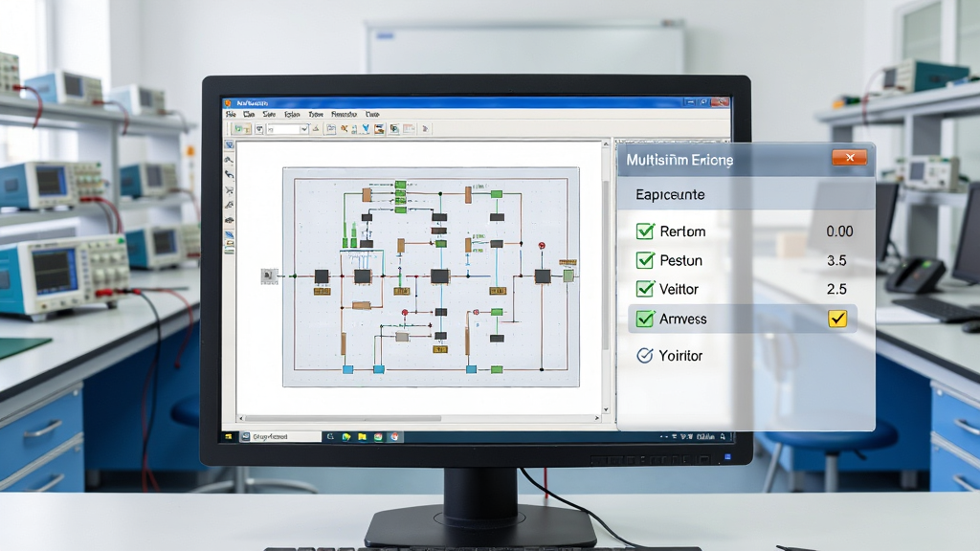The width and height of the screenshot is (980, 551).
Task: Open the third menu in the menu bar
Action: coord(269,115)
